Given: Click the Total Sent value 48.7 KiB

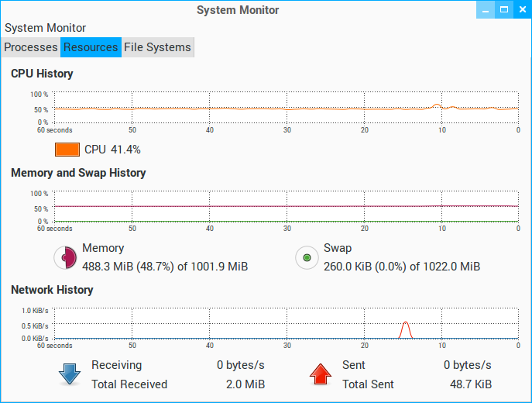Looking at the screenshot, I should pyautogui.click(x=472, y=384).
